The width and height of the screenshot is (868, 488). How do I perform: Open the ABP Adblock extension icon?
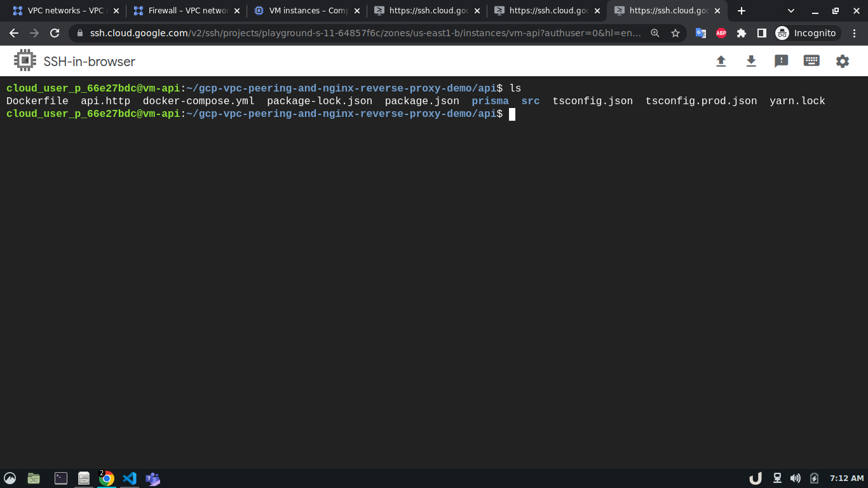pyautogui.click(x=721, y=33)
